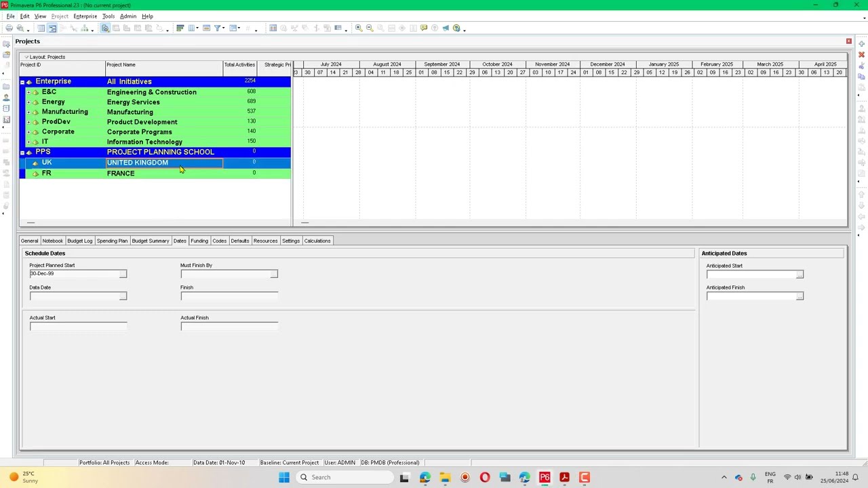Click the Print icon in toolbar

[x=9, y=28]
